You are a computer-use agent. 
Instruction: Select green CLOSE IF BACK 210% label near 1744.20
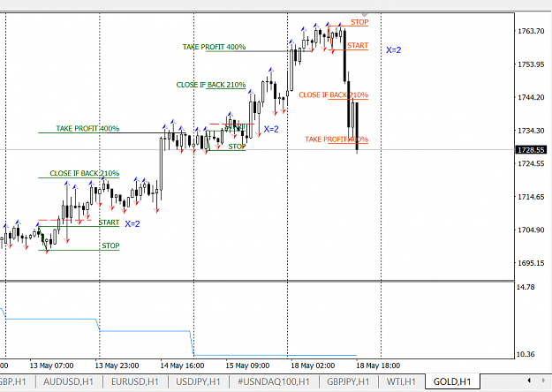tap(211, 85)
